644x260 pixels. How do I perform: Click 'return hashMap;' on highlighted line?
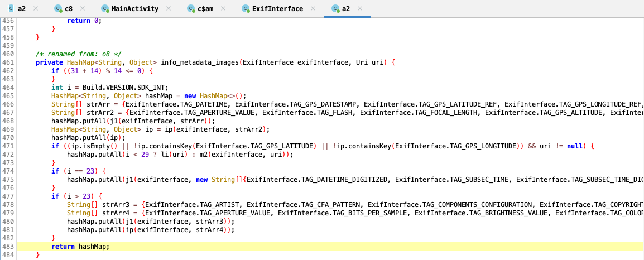pos(81,247)
